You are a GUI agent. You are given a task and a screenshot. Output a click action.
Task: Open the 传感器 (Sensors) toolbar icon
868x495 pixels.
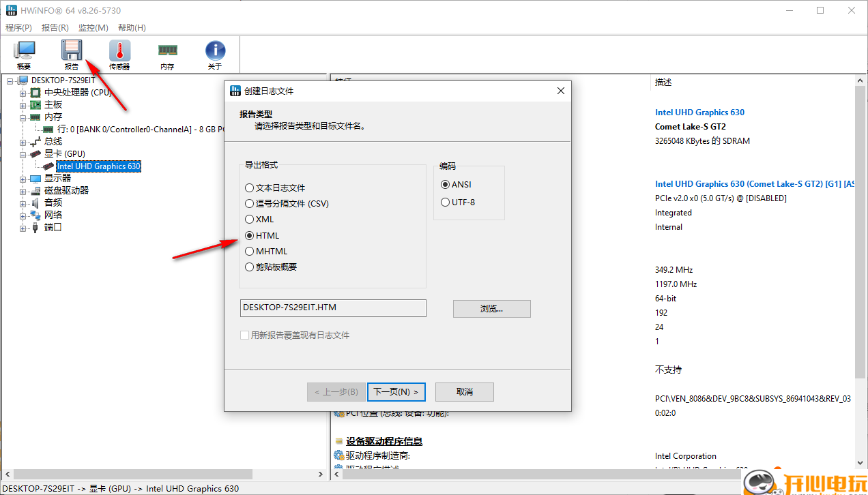(x=119, y=51)
